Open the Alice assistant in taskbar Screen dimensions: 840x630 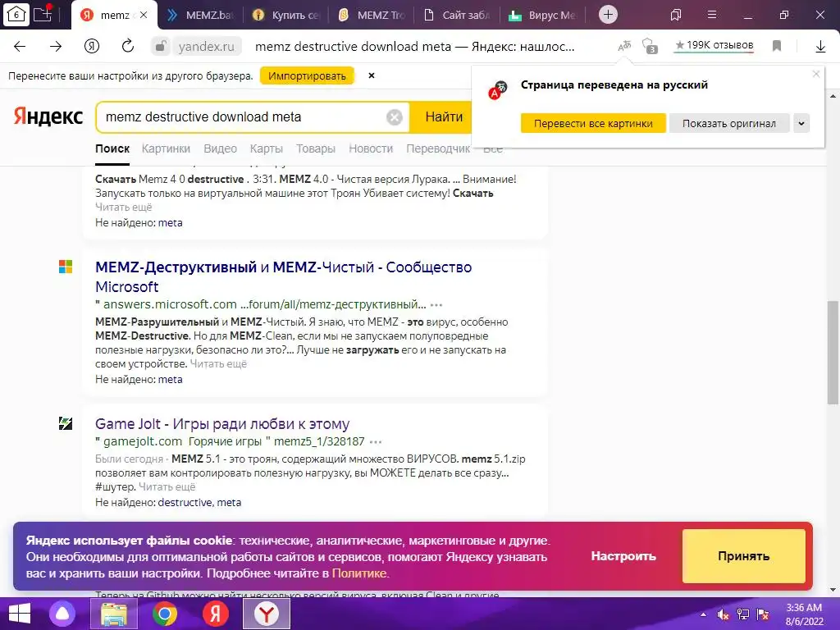coord(62,614)
